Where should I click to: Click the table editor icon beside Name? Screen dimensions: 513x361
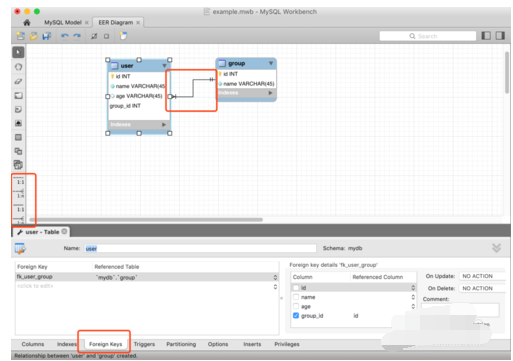pos(20,248)
